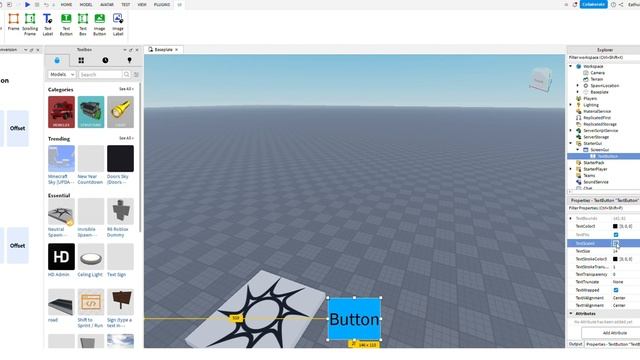Open the Toolbox search filter options
Image resolution: width=640 pixels, height=360 pixels.
(x=136, y=74)
